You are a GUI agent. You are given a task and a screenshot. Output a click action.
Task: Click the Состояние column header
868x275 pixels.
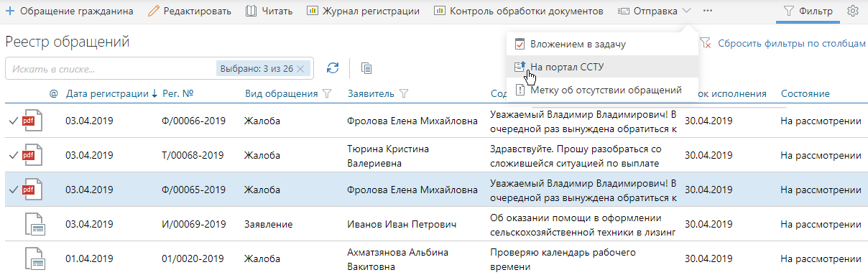tap(805, 93)
